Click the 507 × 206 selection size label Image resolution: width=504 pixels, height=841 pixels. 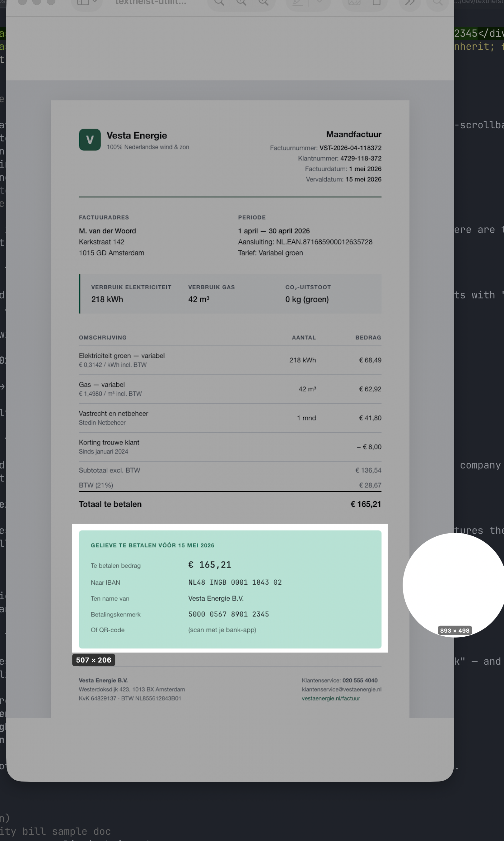tap(93, 660)
